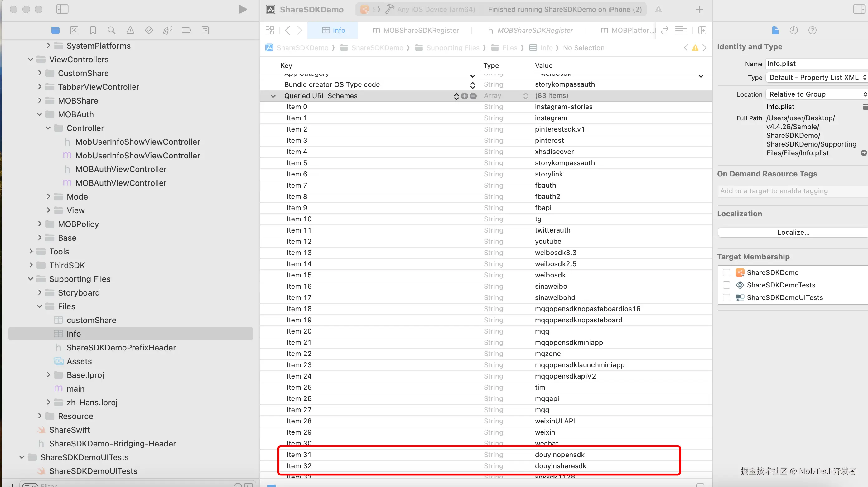Open the Find navigator magnifier icon
Image resolution: width=868 pixels, height=487 pixels.
pyautogui.click(x=112, y=30)
